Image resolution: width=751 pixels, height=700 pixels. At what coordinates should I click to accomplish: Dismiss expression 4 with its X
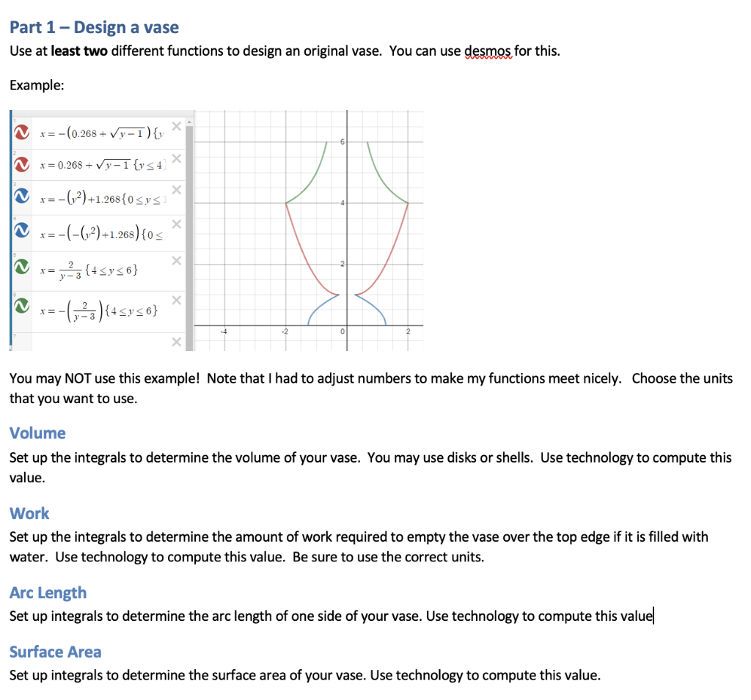pos(176,224)
